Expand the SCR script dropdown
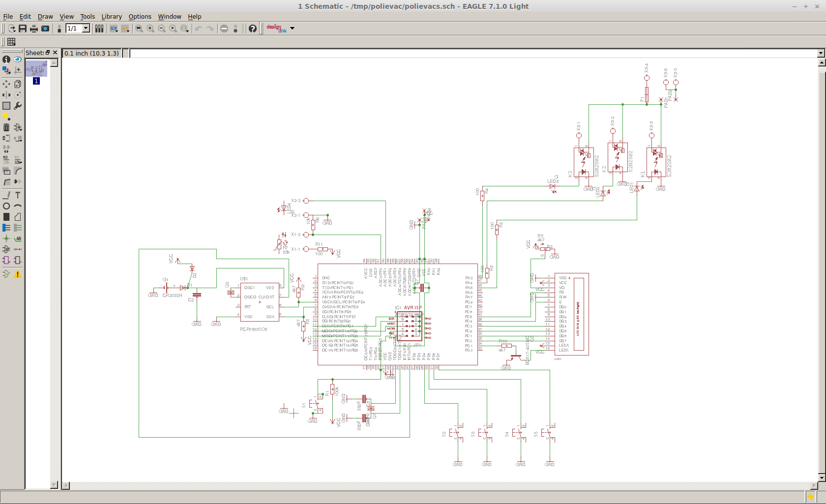This screenshot has width=826, height=504. click(118, 31)
